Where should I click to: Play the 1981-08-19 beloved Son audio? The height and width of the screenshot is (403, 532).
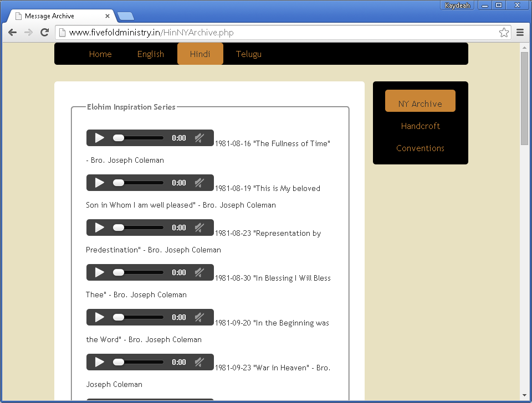(x=99, y=183)
